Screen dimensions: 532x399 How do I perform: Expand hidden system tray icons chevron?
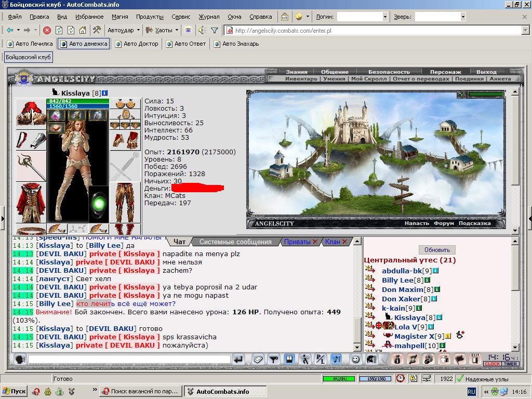(x=486, y=392)
